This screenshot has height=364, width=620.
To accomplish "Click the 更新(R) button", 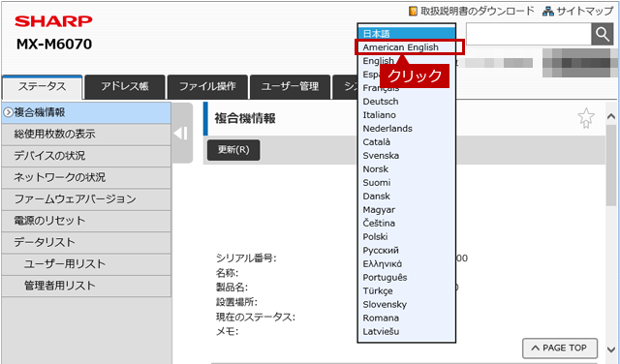I will (x=233, y=150).
